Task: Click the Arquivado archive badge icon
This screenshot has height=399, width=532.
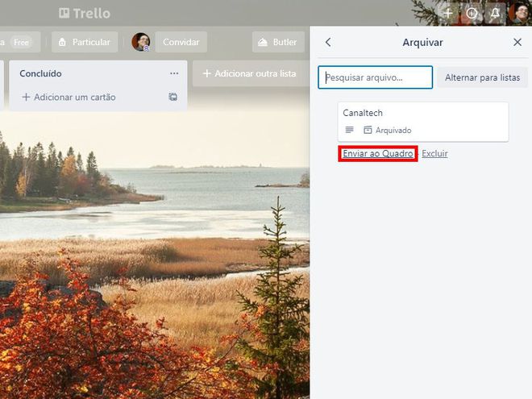Action: point(368,130)
